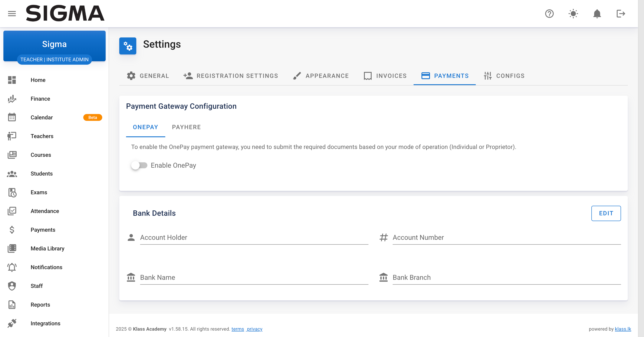Viewport: 644px width, 337px height.
Task: Click the notification bell icon
Action: (x=597, y=13)
